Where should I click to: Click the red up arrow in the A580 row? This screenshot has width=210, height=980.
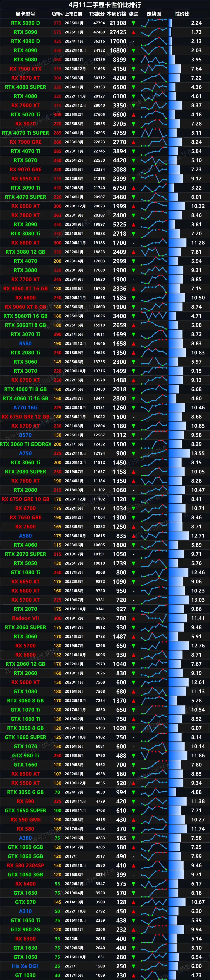133,536
